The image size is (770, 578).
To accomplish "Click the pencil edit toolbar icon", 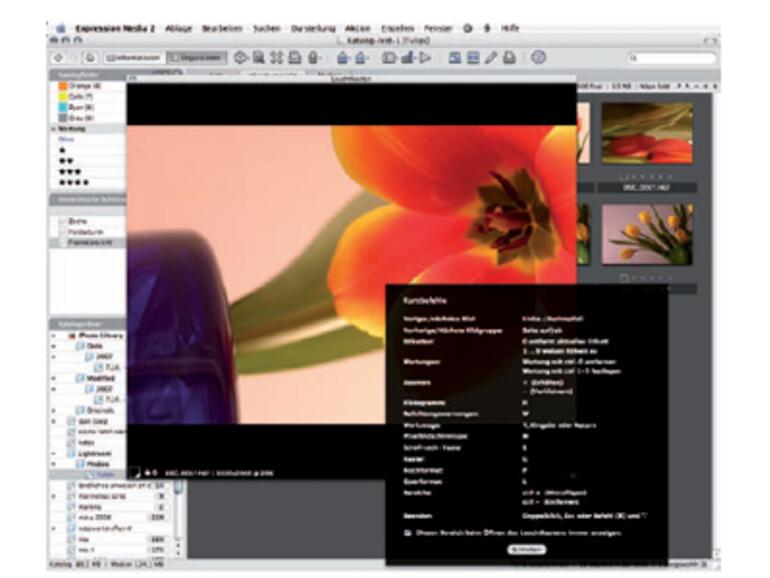I will tap(491, 57).
